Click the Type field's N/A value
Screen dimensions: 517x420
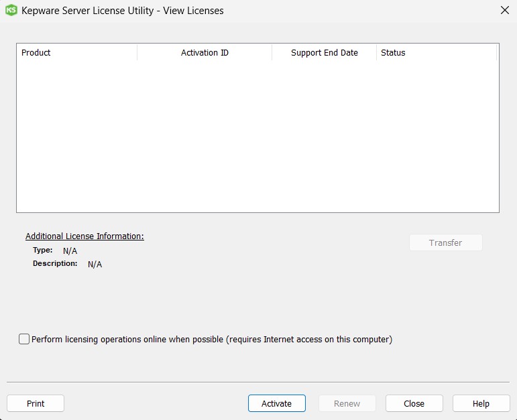tap(70, 251)
